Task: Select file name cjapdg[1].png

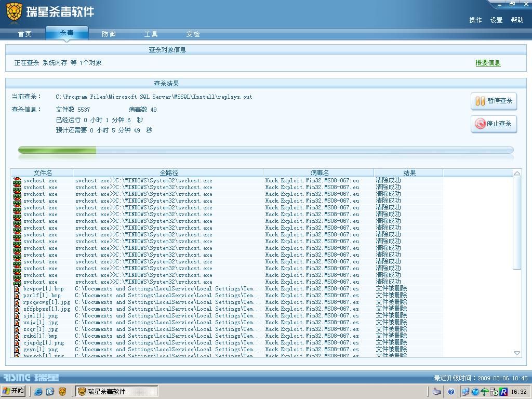Action: point(44,343)
